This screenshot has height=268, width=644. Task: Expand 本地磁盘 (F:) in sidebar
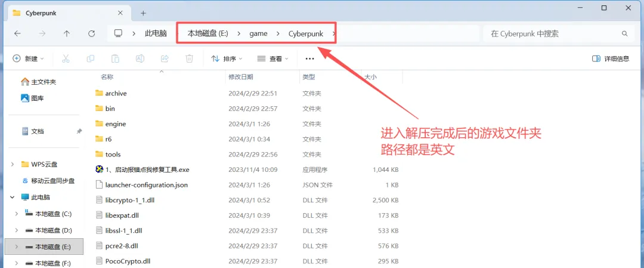17,263
